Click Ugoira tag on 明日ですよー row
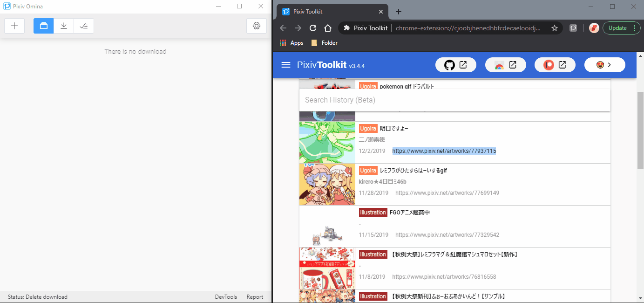Image resolution: width=644 pixels, height=303 pixels. [x=368, y=129]
